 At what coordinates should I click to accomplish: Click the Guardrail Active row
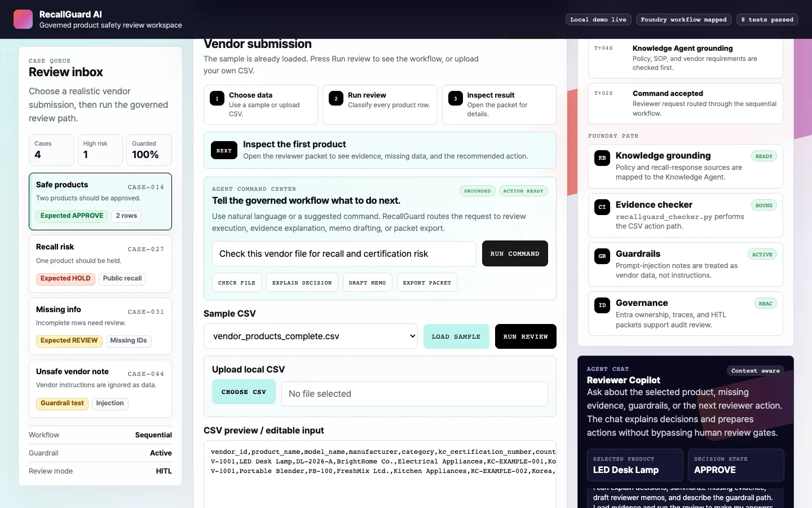100,453
